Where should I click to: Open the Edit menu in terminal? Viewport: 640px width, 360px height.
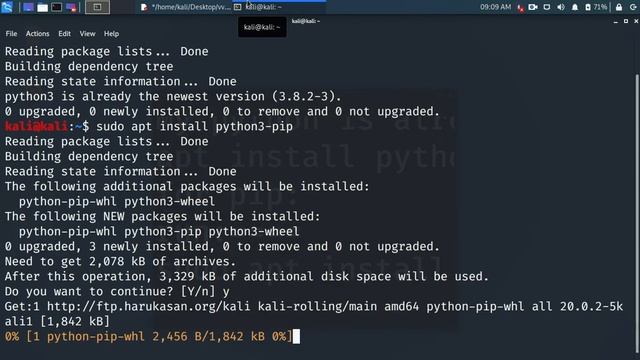(64, 33)
